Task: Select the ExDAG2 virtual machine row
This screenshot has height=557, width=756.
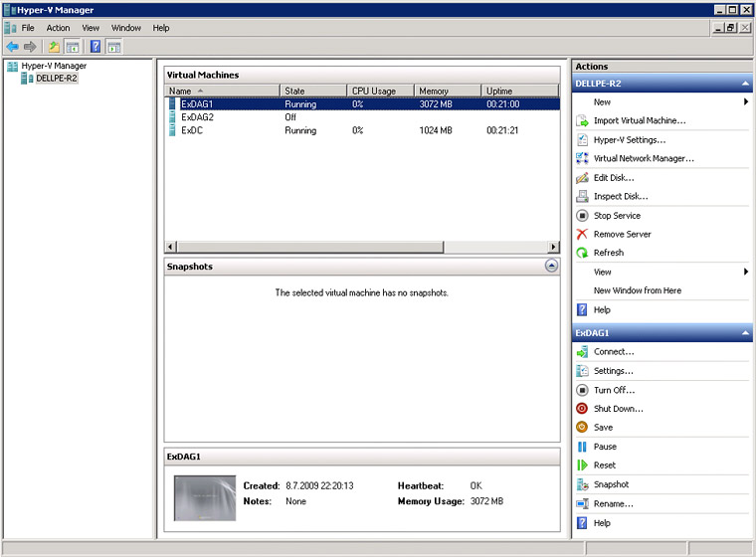Action: 362,117
